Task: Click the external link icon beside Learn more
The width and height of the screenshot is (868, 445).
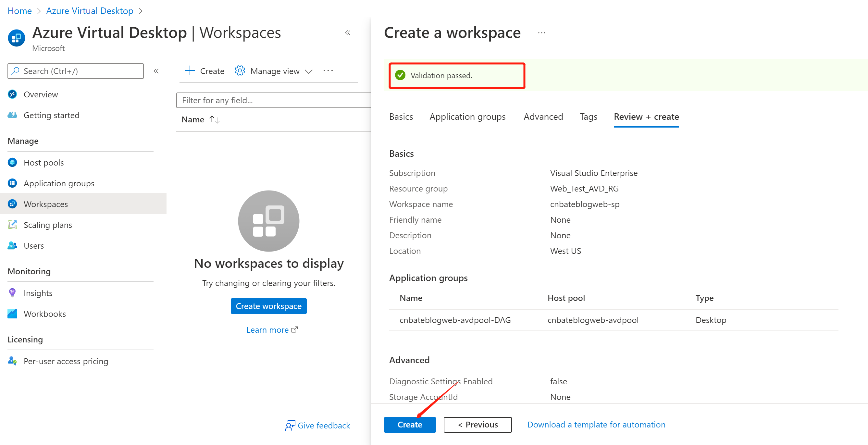Action: tap(294, 329)
